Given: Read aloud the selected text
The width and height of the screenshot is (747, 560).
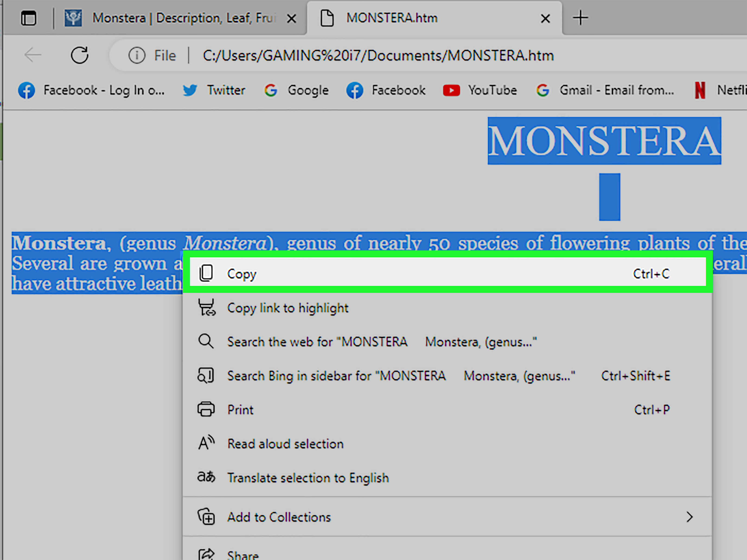Looking at the screenshot, I should [x=285, y=444].
